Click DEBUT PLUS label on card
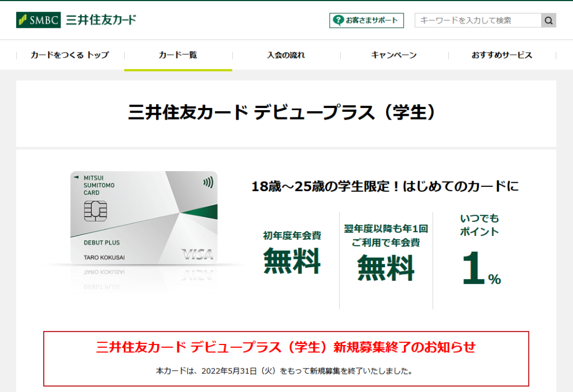The image size is (573, 392). 102,243
